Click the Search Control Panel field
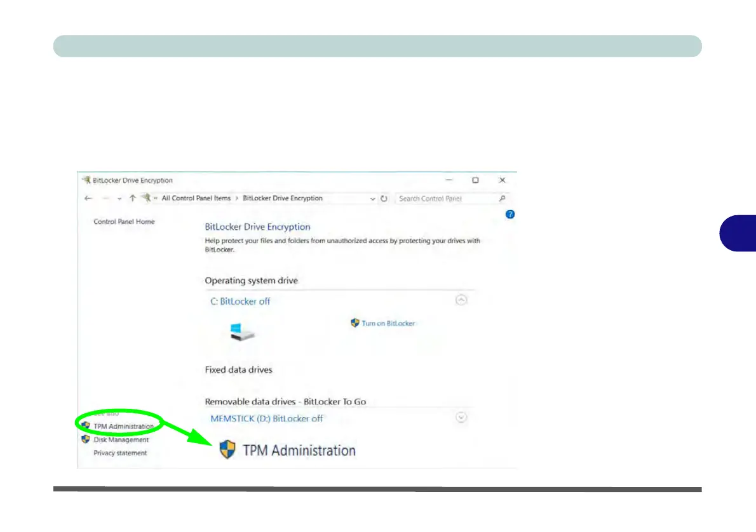 (446, 199)
